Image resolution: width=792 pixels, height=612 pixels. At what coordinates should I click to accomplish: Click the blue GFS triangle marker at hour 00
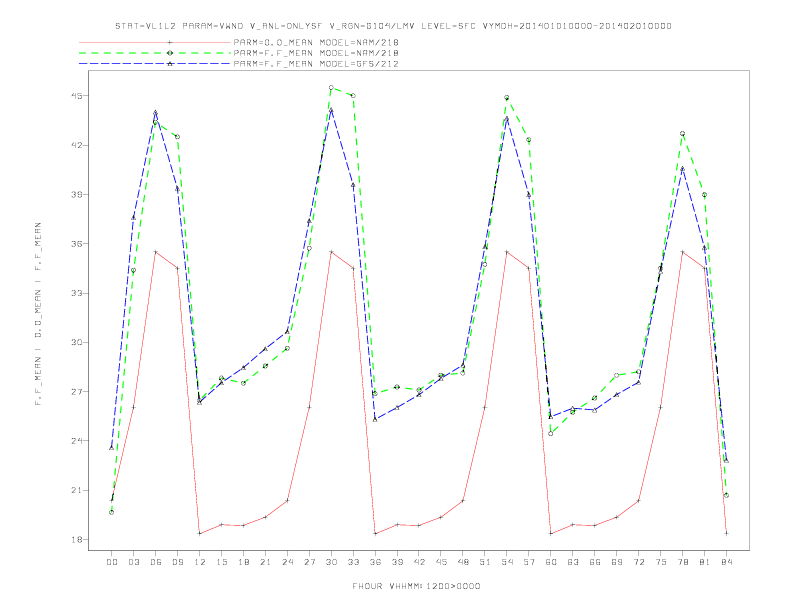coord(112,447)
